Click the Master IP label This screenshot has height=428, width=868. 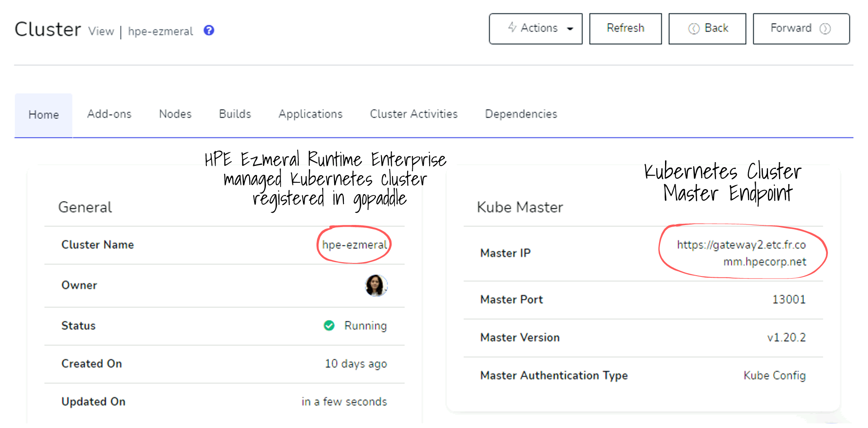pos(506,253)
